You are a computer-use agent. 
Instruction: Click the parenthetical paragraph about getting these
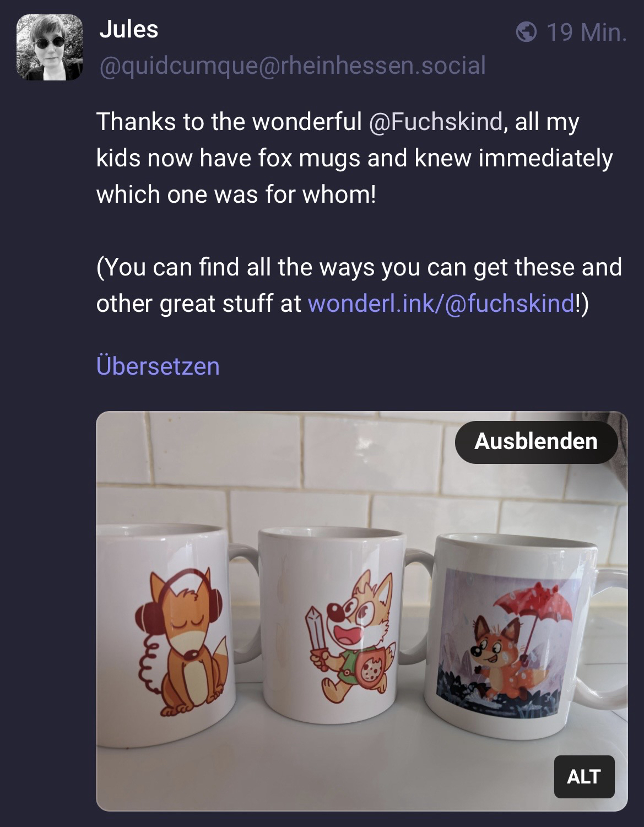tap(359, 285)
